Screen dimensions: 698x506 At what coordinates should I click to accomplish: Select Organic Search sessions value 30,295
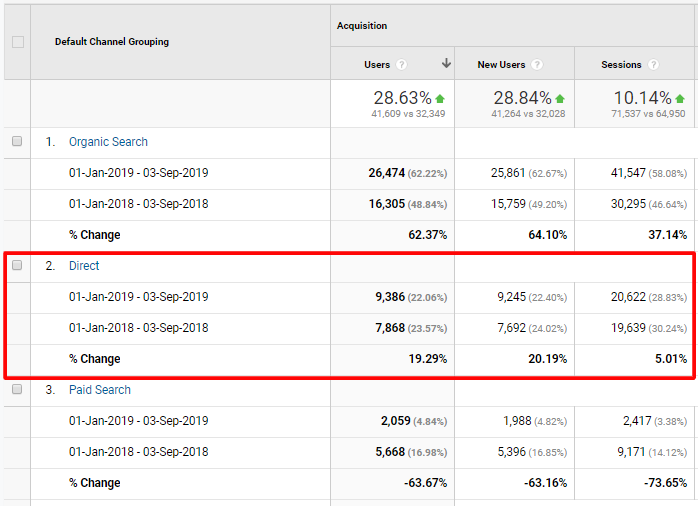628,204
